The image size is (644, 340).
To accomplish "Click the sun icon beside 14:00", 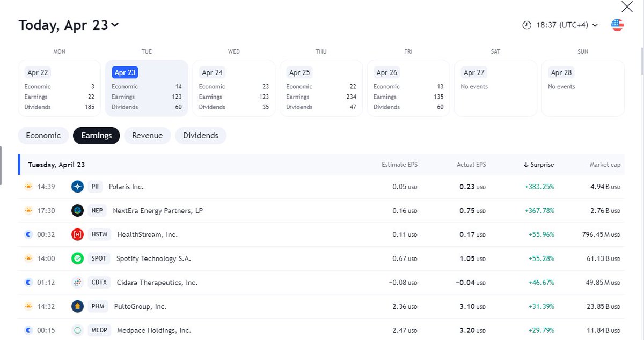I will (28, 258).
